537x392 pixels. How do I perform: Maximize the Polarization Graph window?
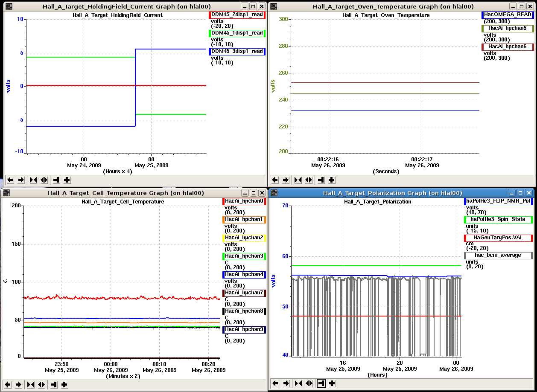click(x=520, y=193)
